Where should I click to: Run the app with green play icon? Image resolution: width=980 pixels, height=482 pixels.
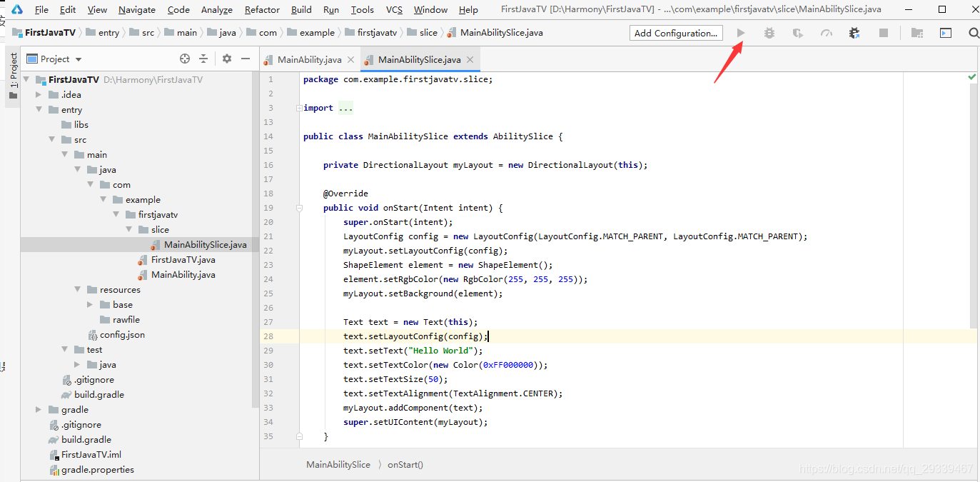point(741,33)
